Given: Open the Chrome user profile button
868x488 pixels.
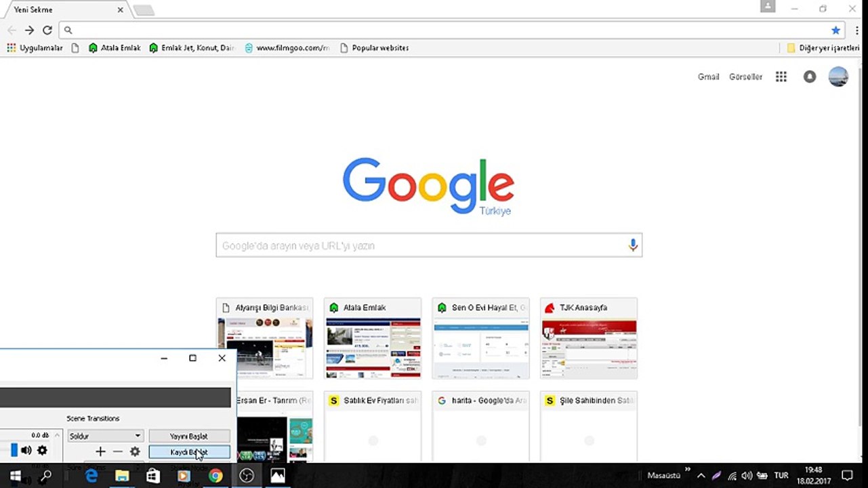Looking at the screenshot, I should tap(767, 6).
